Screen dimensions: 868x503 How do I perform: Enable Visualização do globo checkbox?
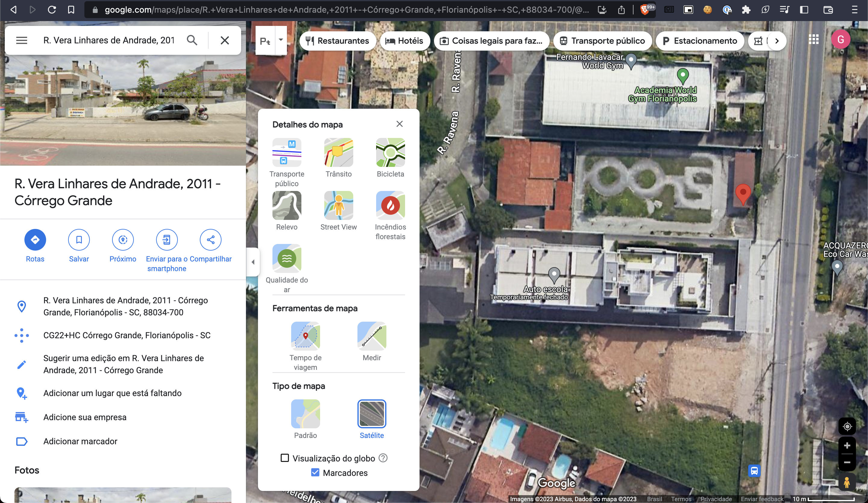tap(285, 458)
